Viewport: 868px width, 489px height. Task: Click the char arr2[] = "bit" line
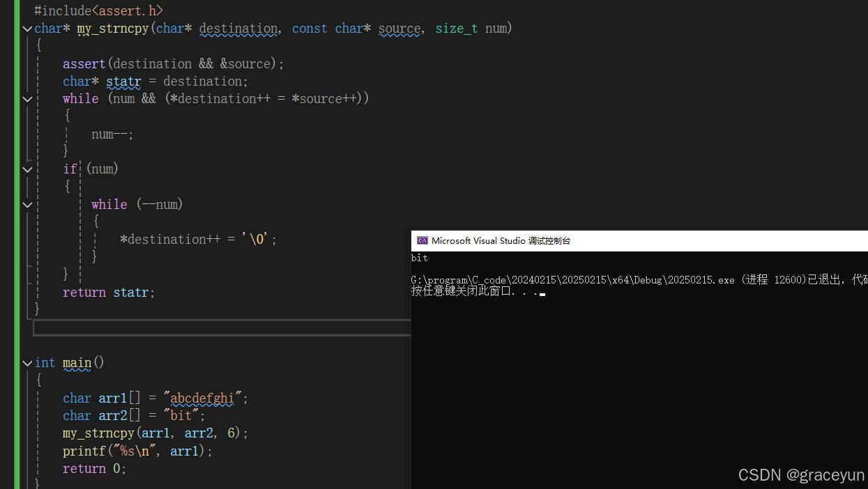click(135, 416)
